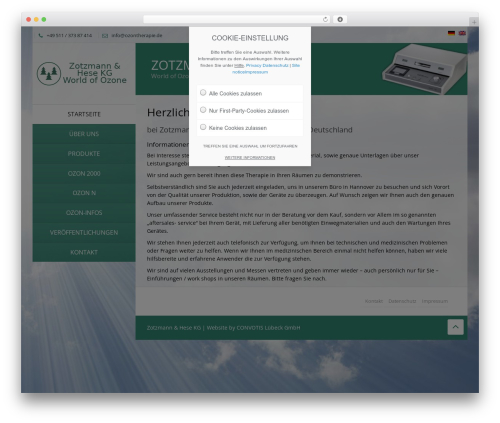Open the Produkte menu item
Screen dimensions: 500x423
coord(84,154)
